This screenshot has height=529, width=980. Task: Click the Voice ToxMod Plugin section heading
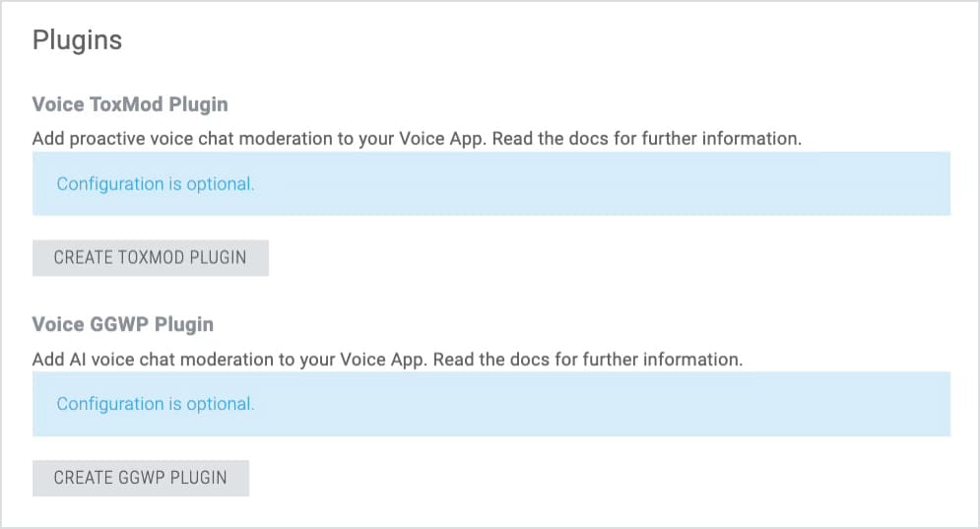click(x=130, y=104)
